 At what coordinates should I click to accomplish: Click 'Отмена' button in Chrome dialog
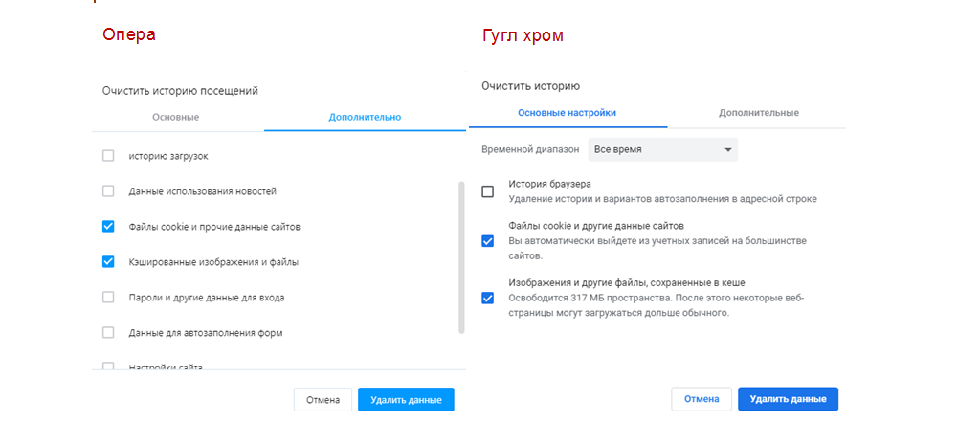tap(702, 399)
